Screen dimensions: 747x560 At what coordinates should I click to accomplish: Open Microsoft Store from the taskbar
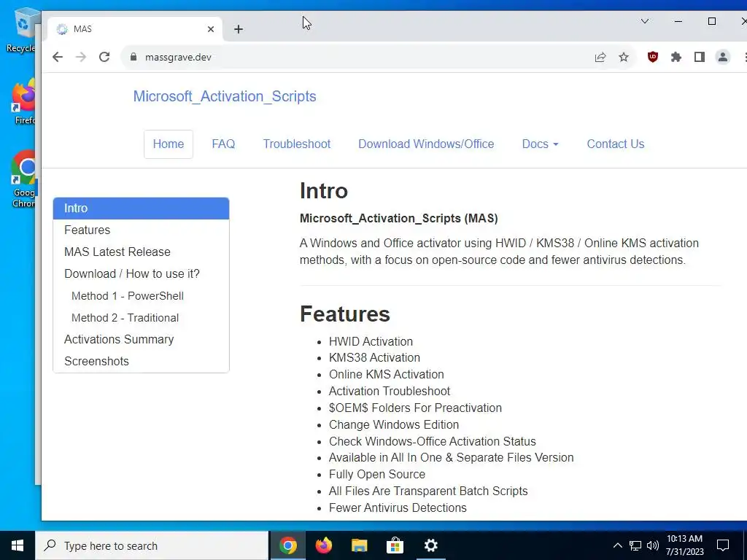(x=395, y=545)
